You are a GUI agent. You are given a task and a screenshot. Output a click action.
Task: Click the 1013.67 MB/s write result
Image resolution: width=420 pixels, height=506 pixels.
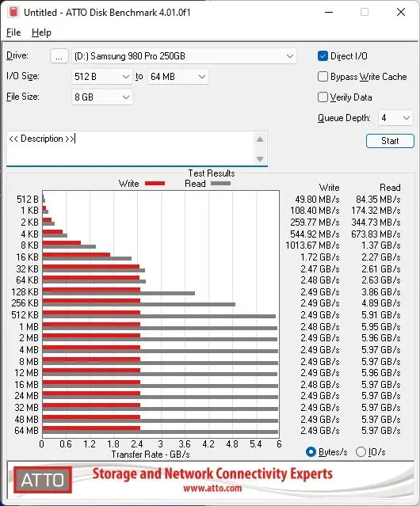(x=312, y=245)
